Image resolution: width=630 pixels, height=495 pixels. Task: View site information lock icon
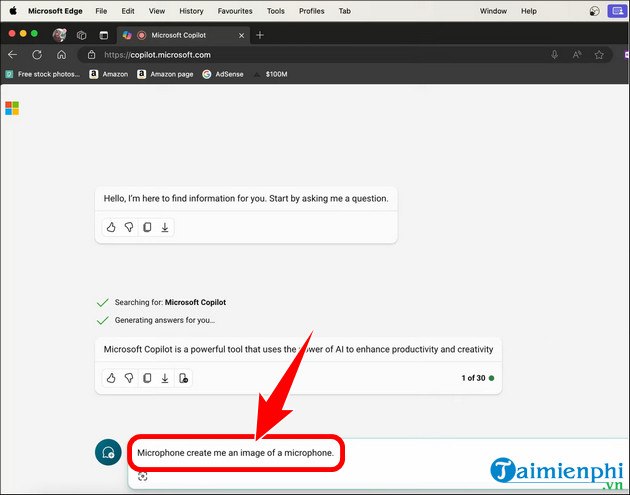coord(92,55)
